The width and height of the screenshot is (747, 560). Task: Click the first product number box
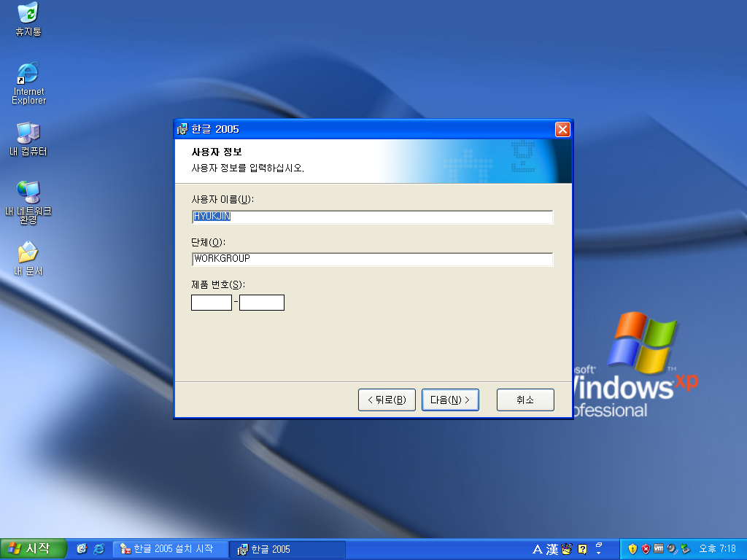[212, 303]
